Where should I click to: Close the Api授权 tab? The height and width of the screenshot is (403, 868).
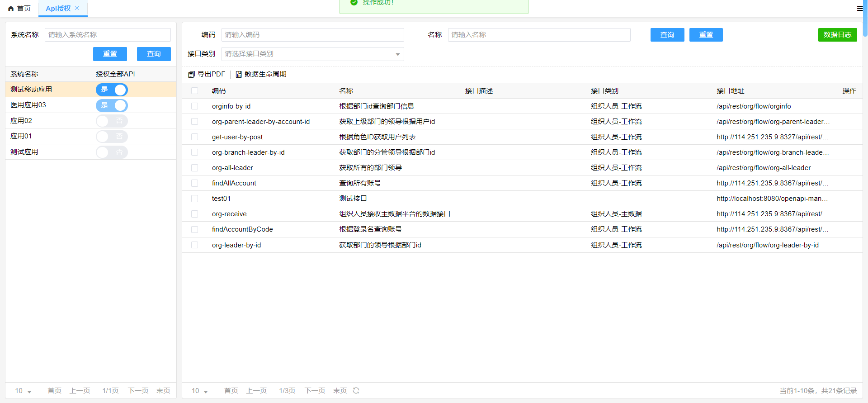click(x=77, y=8)
